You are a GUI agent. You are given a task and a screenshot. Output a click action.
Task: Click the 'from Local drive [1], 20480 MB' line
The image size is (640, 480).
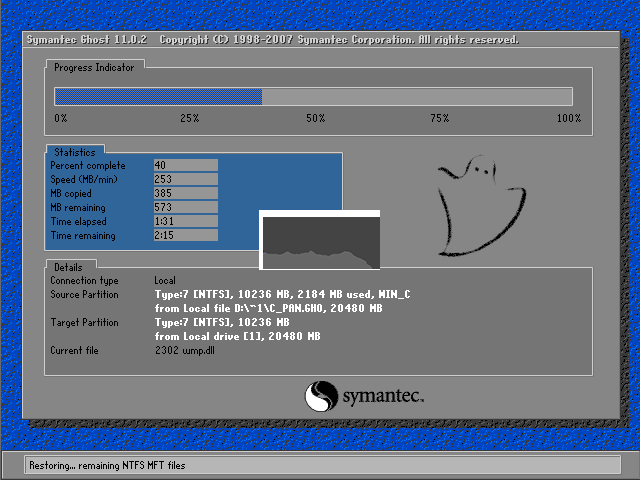[238, 336]
